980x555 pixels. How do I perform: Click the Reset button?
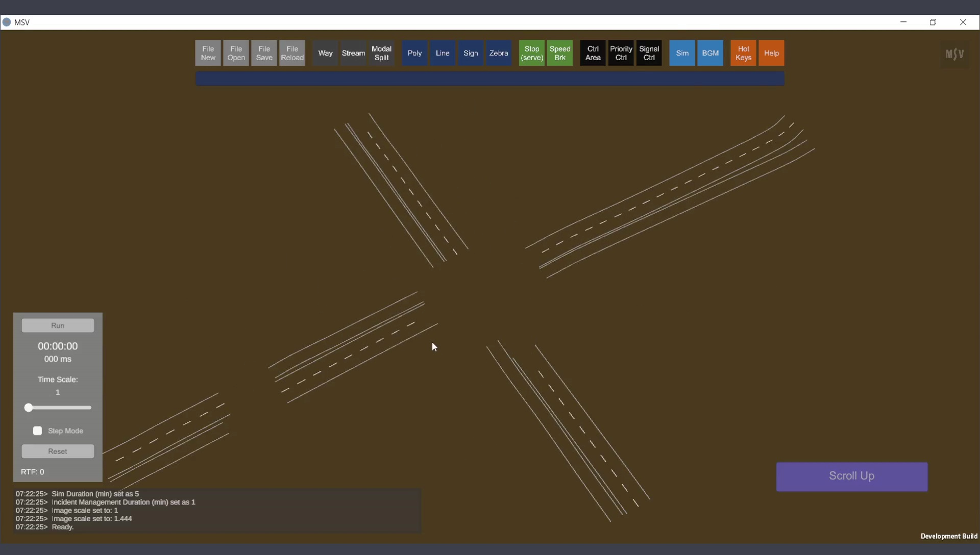pyautogui.click(x=58, y=451)
